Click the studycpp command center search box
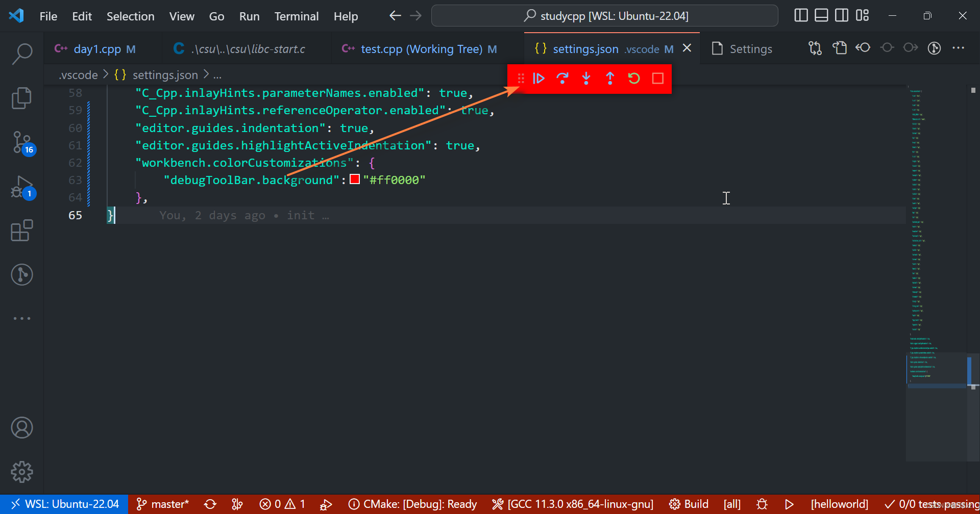This screenshot has width=980, height=514. (604, 16)
